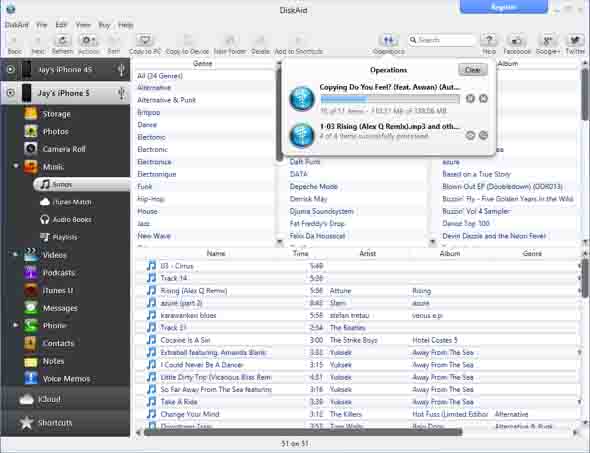This screenshot has height=453, width=590.
Task: Click into the Search field
Action: click(x=442, y=40)
